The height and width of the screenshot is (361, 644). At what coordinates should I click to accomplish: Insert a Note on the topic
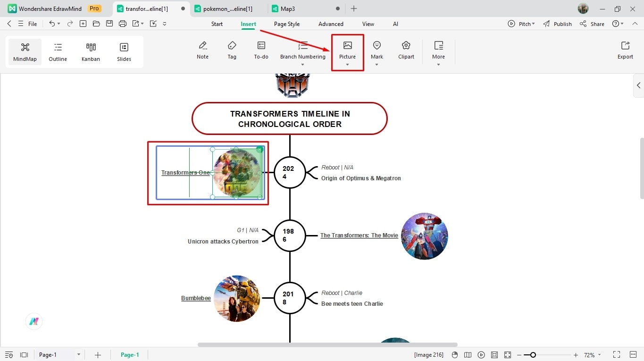point(202,50)
